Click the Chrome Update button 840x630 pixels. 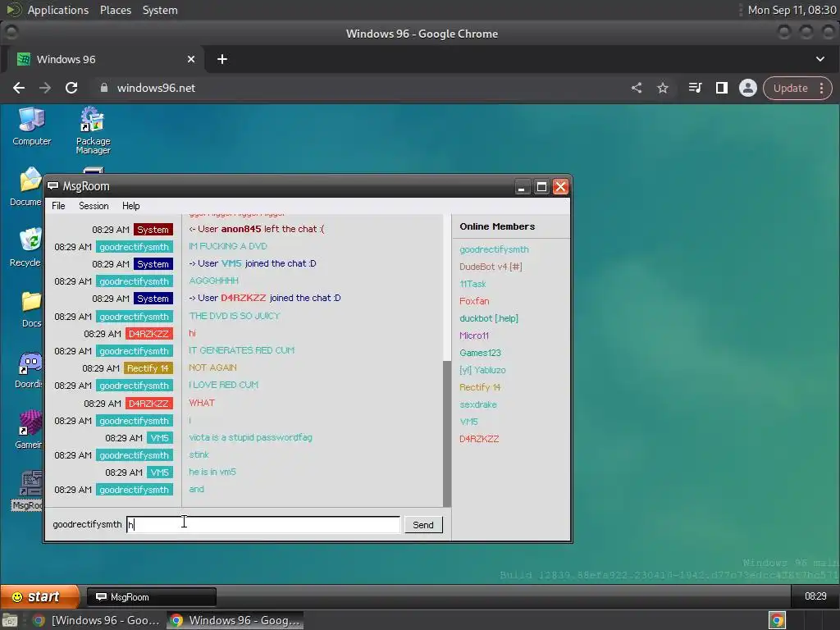(790, 88)
